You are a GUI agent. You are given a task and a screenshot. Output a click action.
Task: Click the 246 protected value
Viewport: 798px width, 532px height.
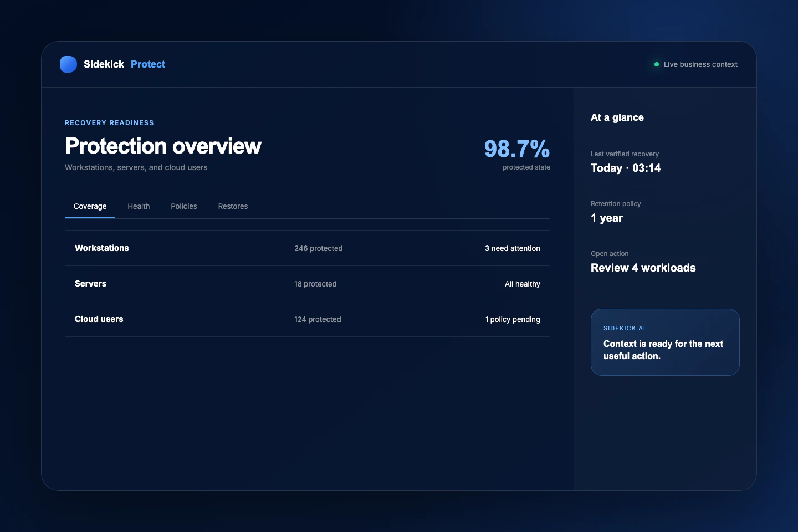pyautogui.click(x=319, y=248)
